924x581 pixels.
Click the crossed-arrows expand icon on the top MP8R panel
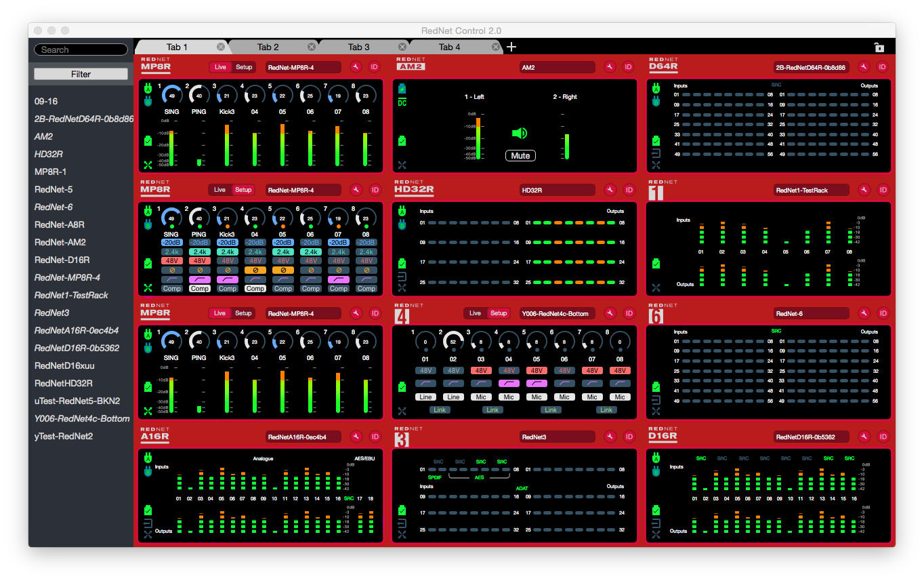coord(147,164)
